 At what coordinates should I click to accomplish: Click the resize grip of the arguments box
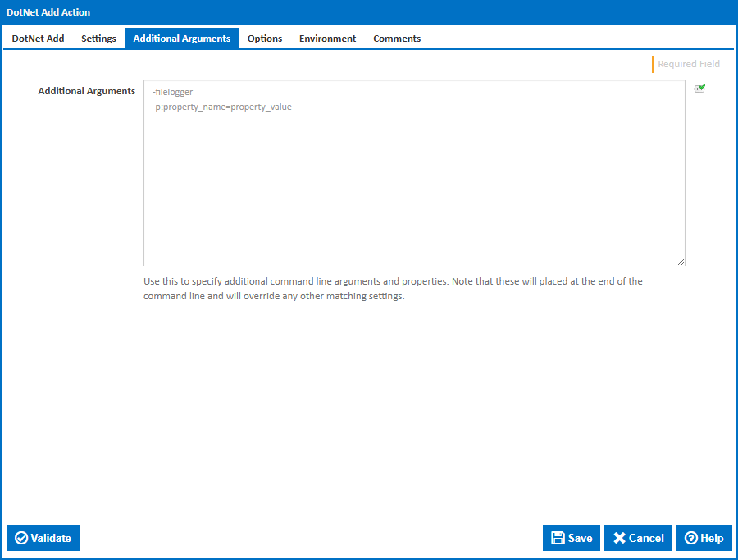pos(681,261)
